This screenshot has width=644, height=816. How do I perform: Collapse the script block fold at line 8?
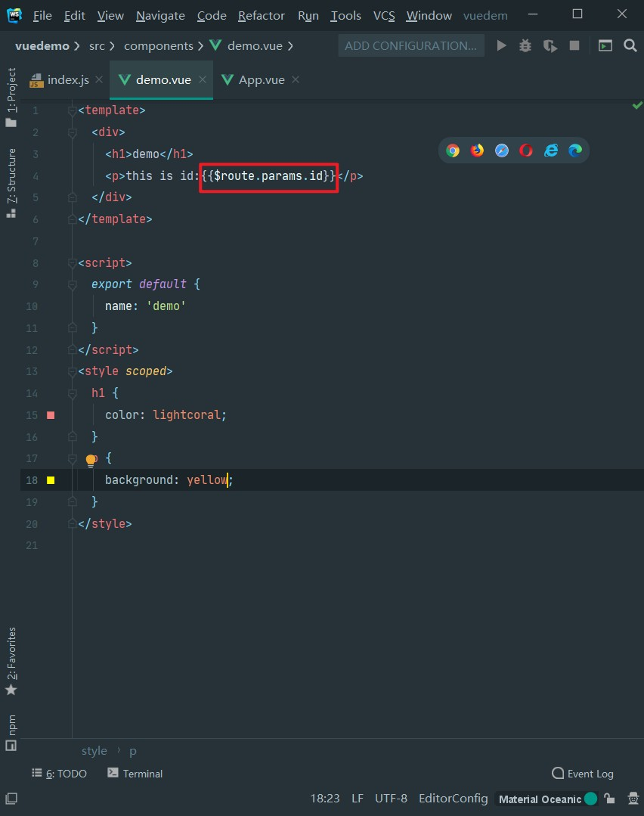[73, 263]
